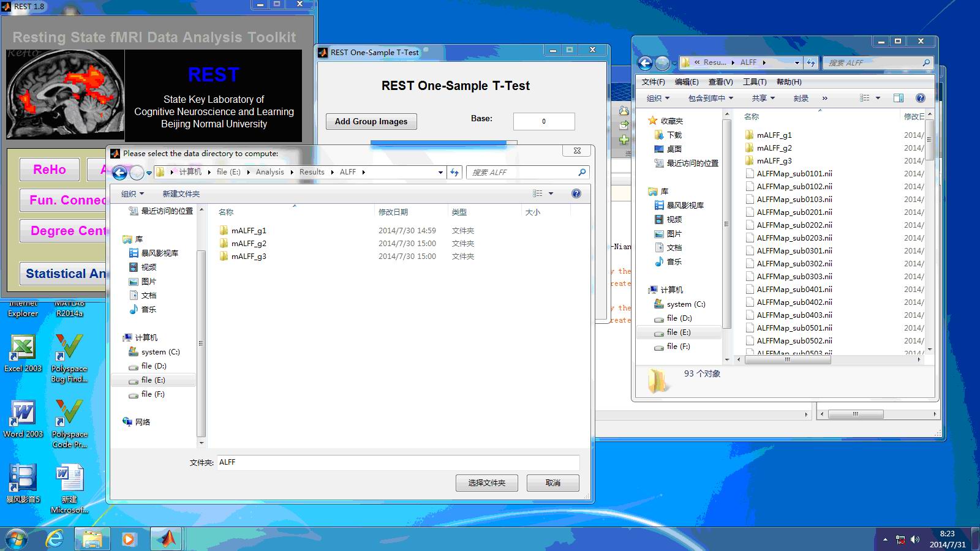Screen dimensions: 980x551
Task: Click Fun. Connectivity button in REST
Action: pyautogui.click(x=64, y=200)
